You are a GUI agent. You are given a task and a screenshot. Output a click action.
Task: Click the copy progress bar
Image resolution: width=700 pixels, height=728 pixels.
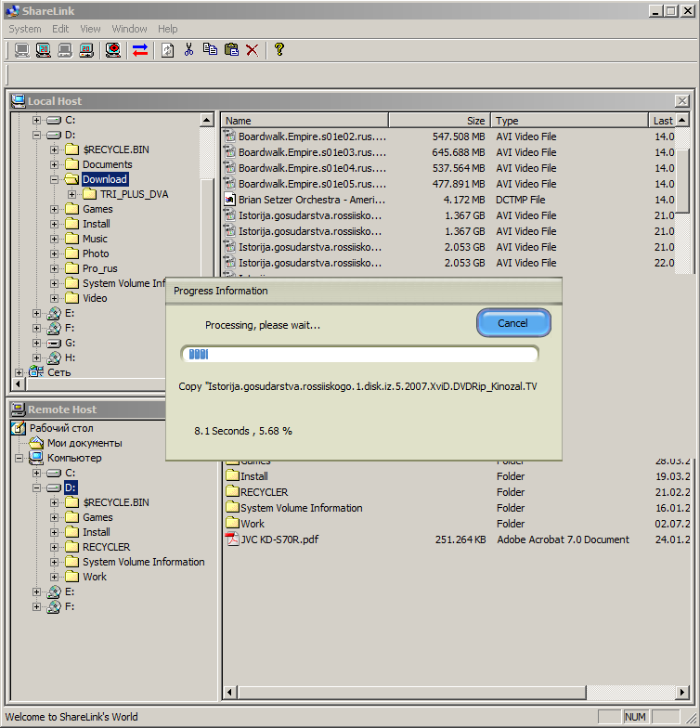360,355
